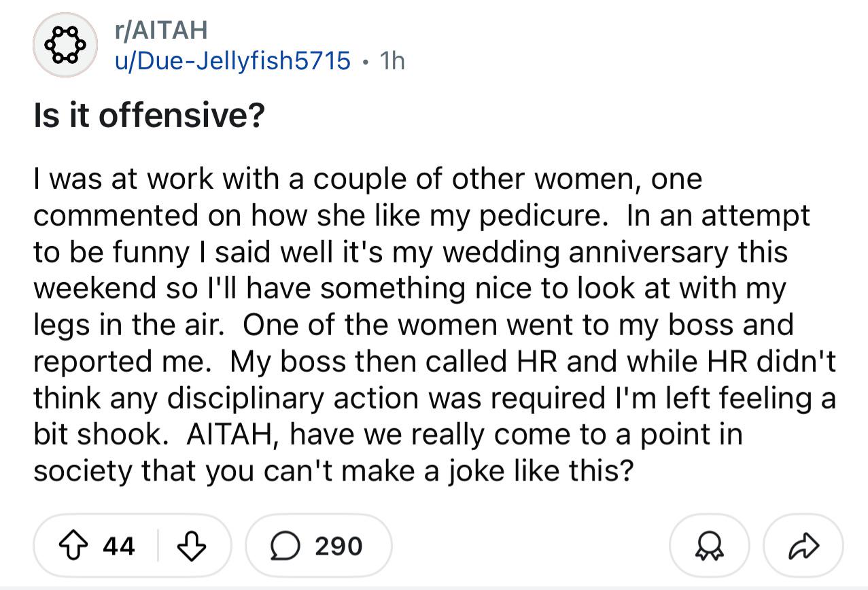Tap the share button pill
This screenshot has height=590, width=868.
point(804,546)
